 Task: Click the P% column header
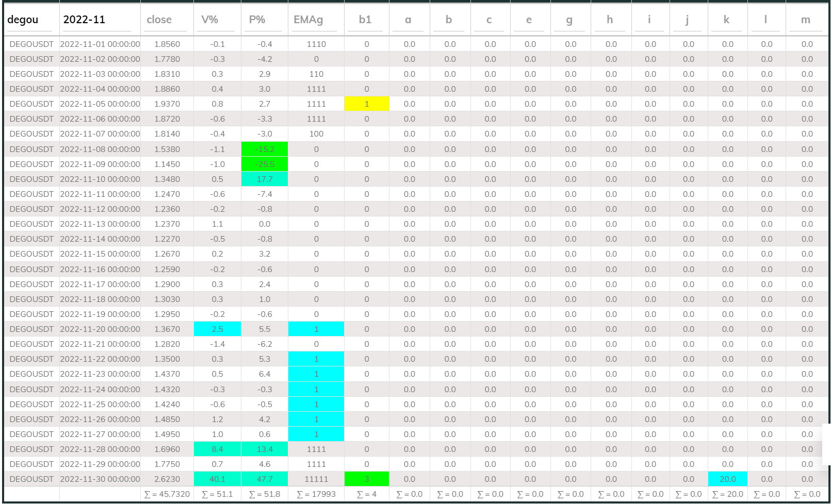click(x=257, y=20)
